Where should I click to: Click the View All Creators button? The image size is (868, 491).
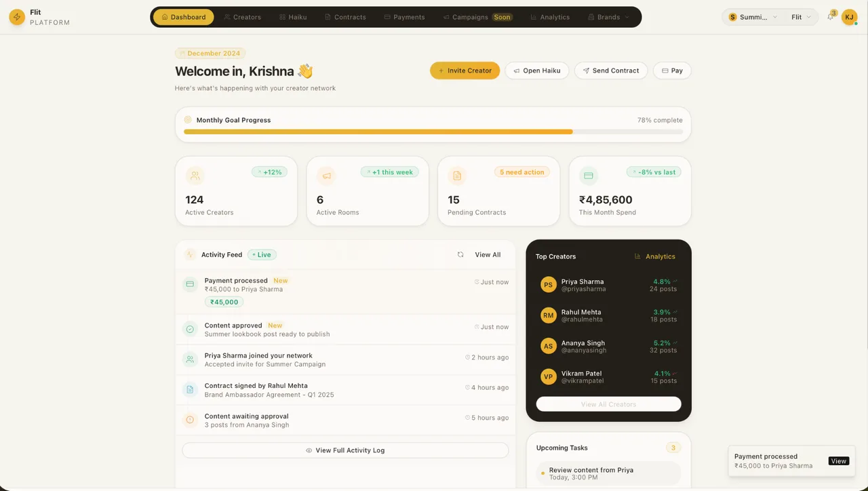(608, 404)
